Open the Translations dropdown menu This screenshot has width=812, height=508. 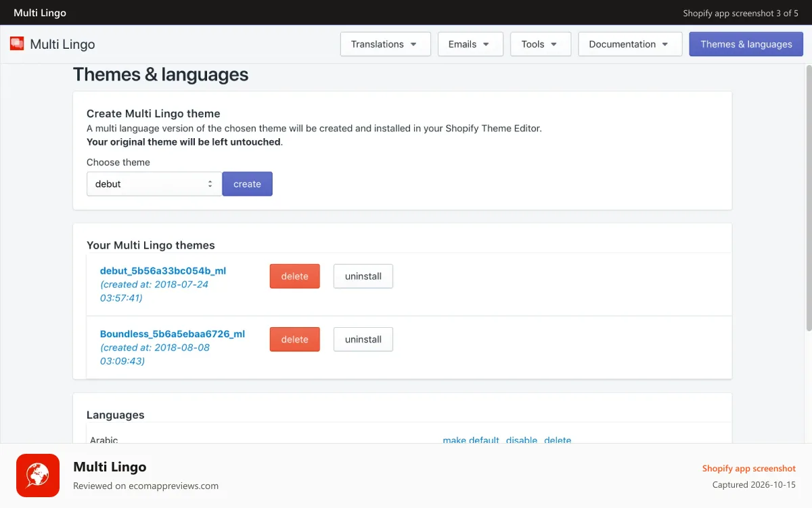click(385, 44)
